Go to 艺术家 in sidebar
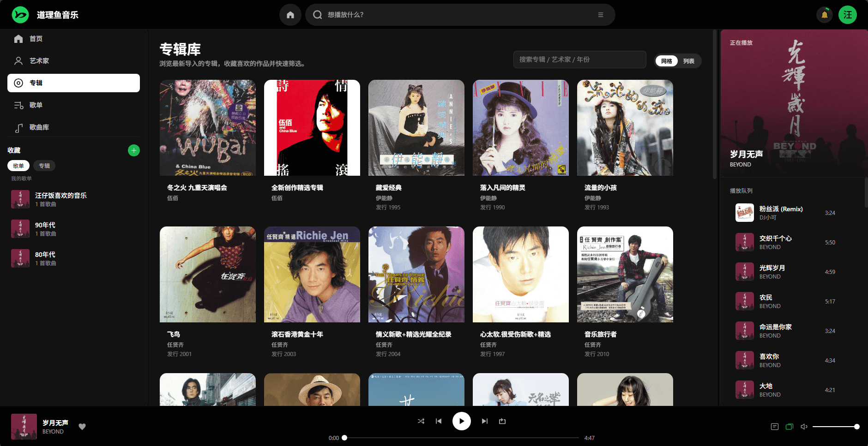Screen dimensions: 868x446 pyautogui.click(x=39, y=61)
